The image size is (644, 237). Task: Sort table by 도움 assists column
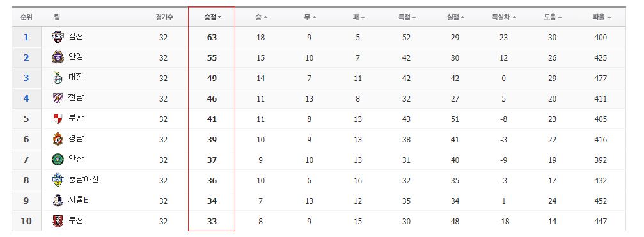(x=553, y=17)
